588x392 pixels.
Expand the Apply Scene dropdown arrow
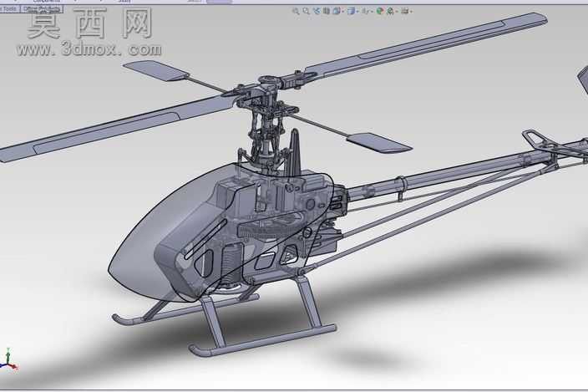coord(397,12)
